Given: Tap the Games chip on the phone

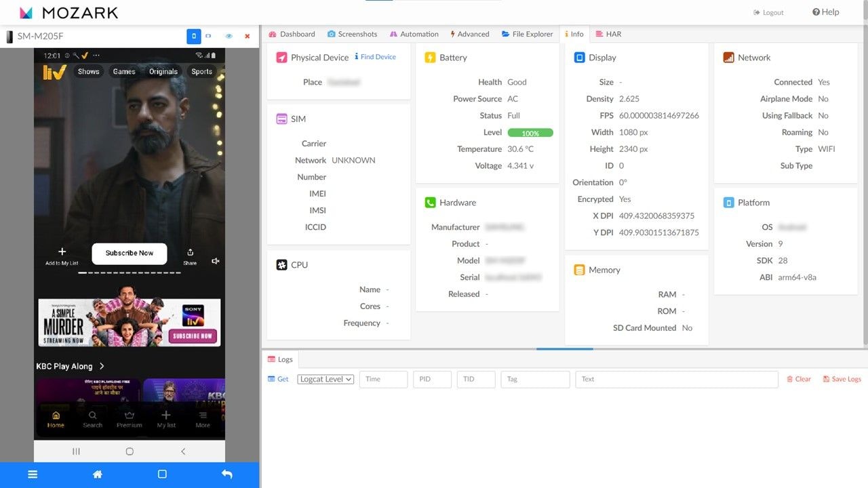Looking at the screenshot, I should (x=124, y=71).
